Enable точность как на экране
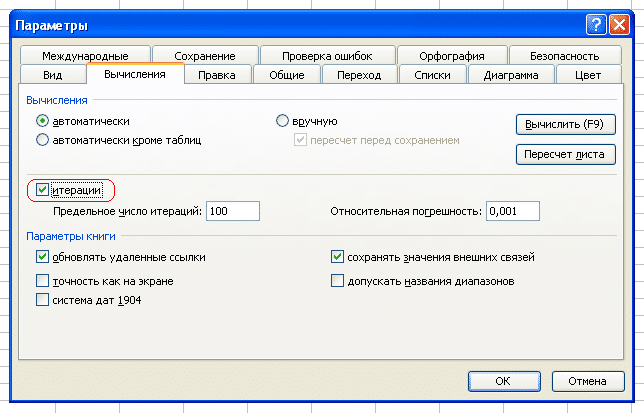This screenshot has height=413, width=644. 42,281
